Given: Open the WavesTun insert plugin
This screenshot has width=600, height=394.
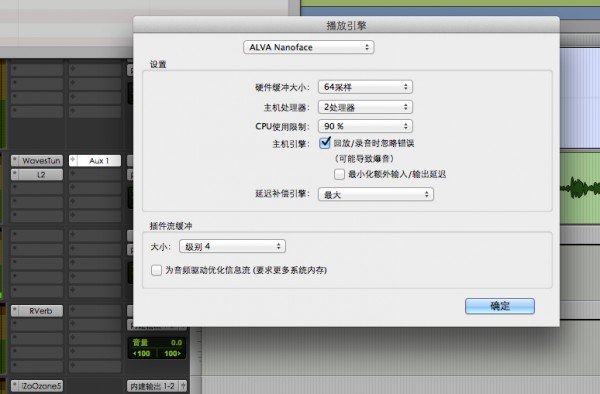Looking at the screenshot, I should point(41,161).
